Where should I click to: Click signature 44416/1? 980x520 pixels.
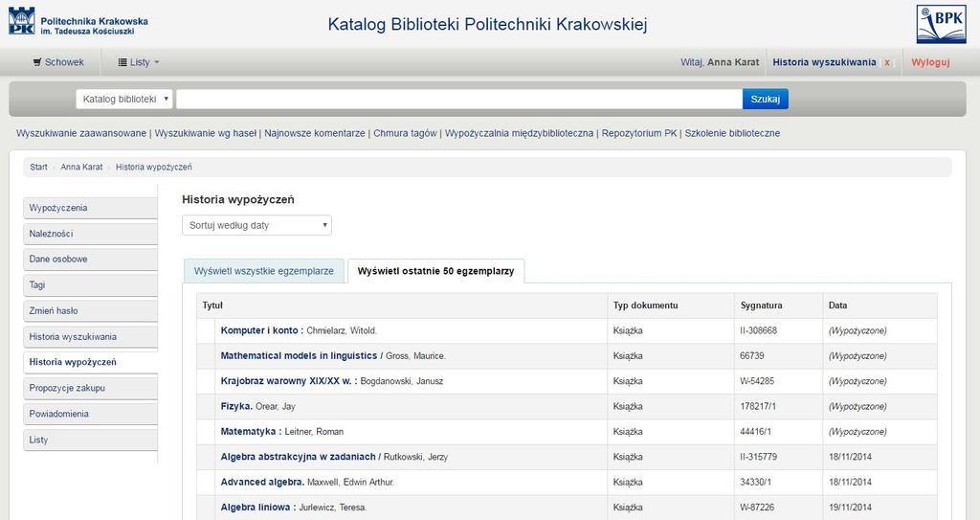(x=755, y=431)
